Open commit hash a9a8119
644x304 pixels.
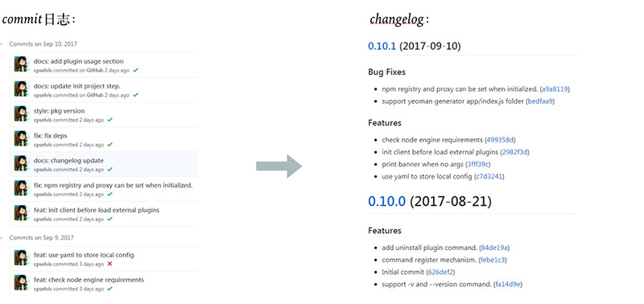[x=555, y=88]
